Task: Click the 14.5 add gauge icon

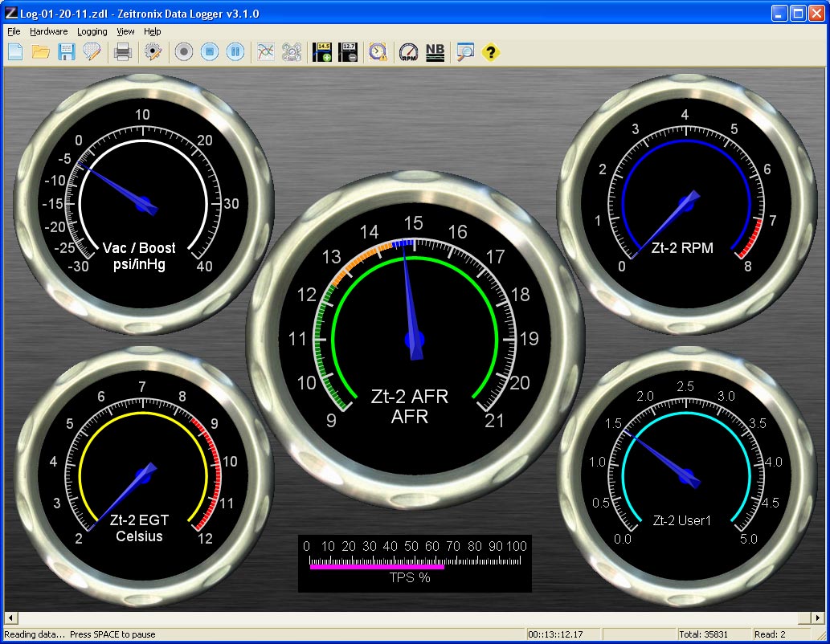Action: tap(322, 52)
